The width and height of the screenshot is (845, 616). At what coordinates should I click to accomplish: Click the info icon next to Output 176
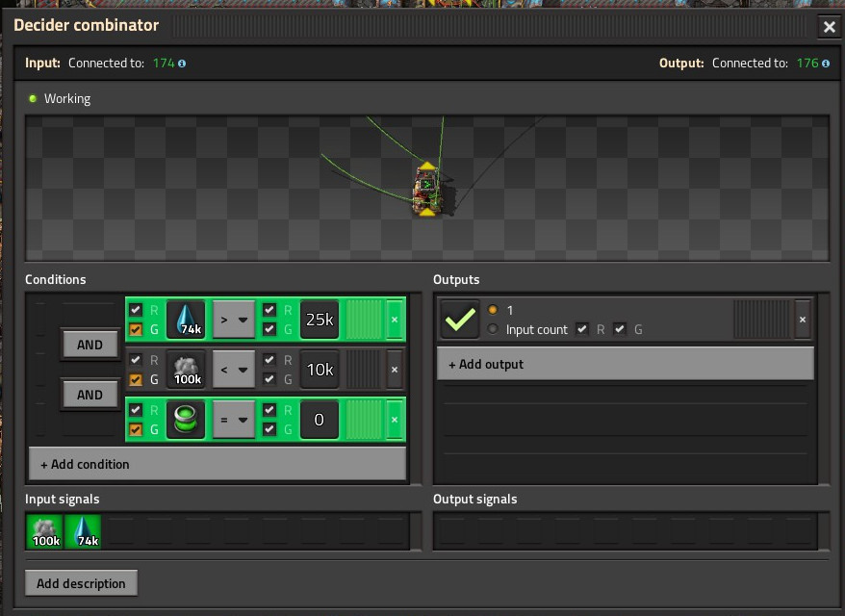[825, 64]
